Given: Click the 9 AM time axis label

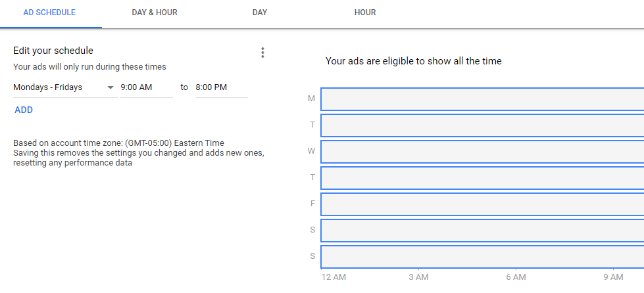Looking at the screenshot, I should click(x=613, y=278).
